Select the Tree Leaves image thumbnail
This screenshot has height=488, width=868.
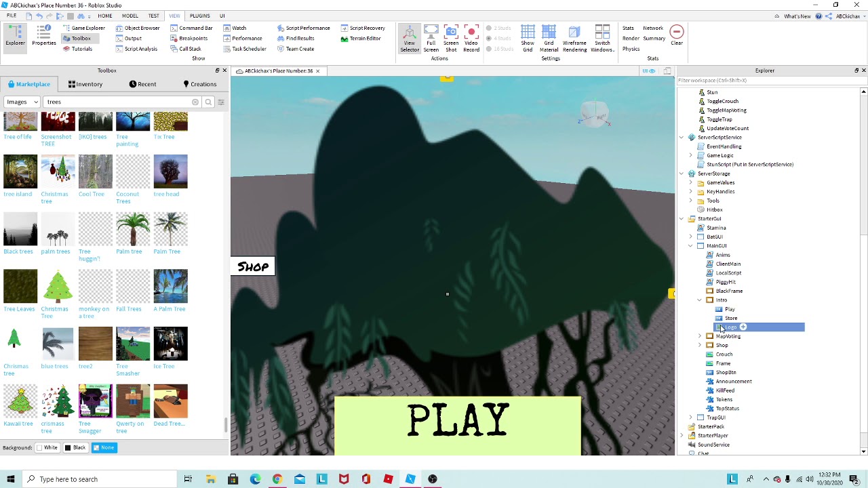pos(20,287)
